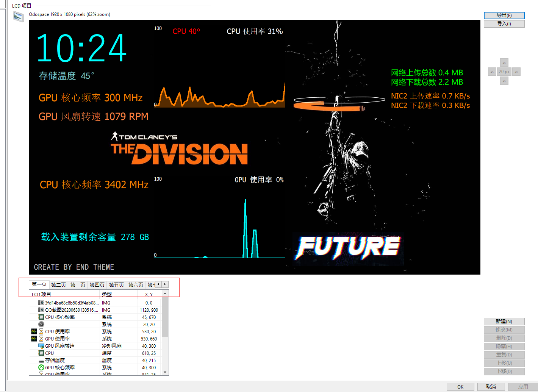Click the LCD item list scrollbar thumb
This screenshot has height=392, width=538.
pos(165,317)
